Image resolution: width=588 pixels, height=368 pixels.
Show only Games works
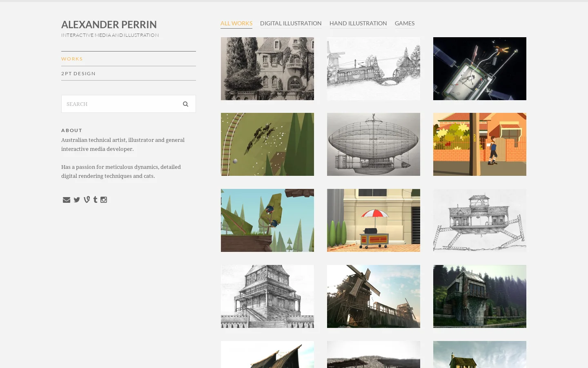tap(405, 23)
